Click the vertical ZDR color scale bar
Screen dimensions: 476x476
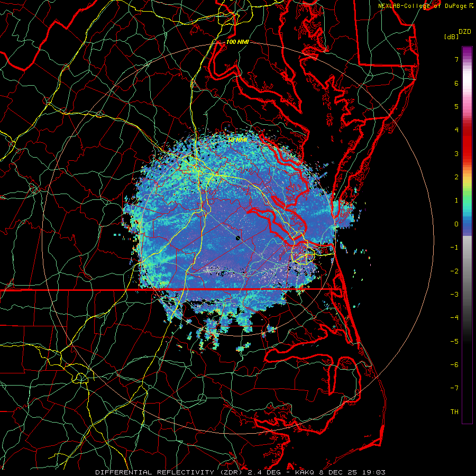(467, 235)
